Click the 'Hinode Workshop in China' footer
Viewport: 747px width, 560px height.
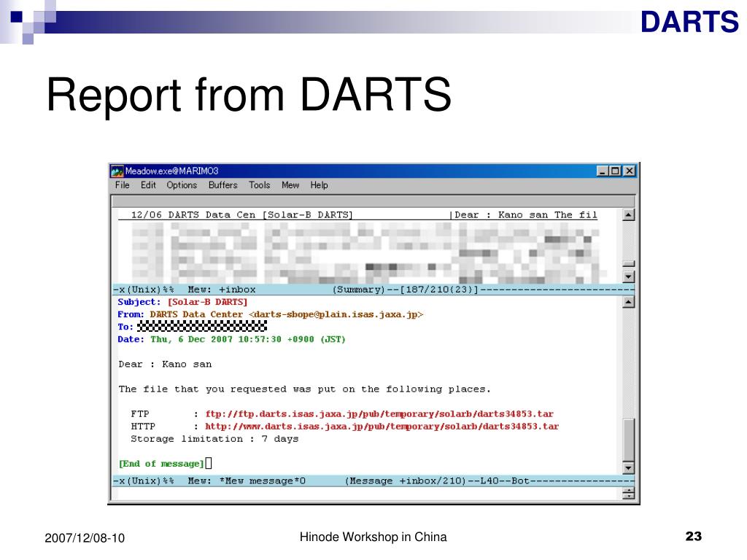pyautogui.click(x=373, y=537)
